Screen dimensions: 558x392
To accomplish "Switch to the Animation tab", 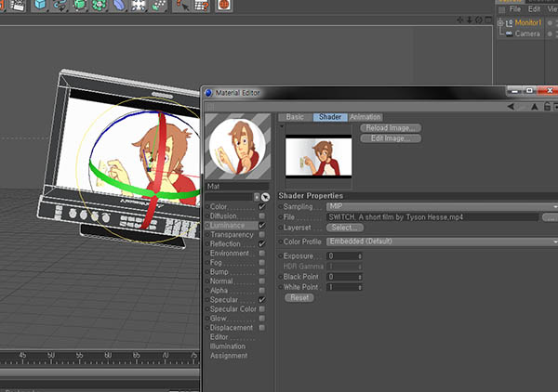I will click(x=365, y=117).
